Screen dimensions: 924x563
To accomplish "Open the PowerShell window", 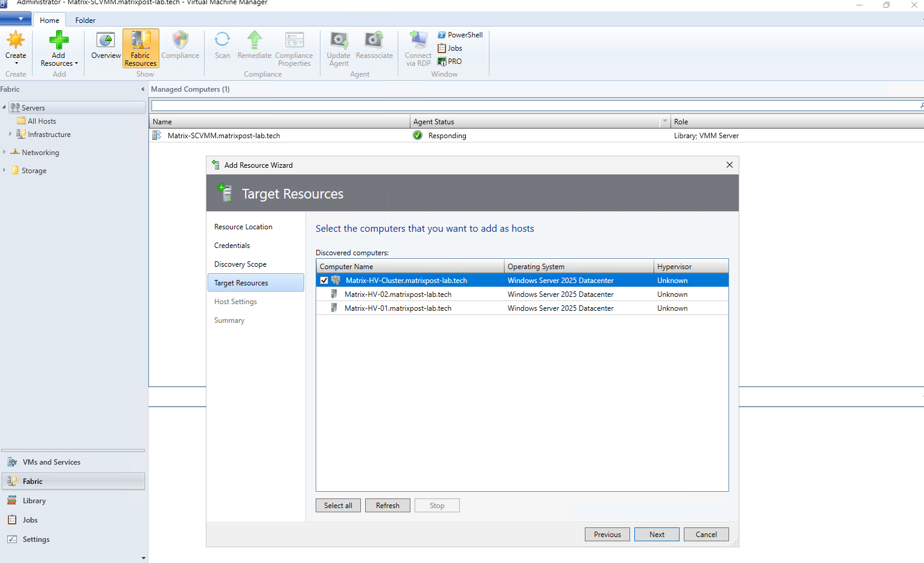I will [460, 35].
